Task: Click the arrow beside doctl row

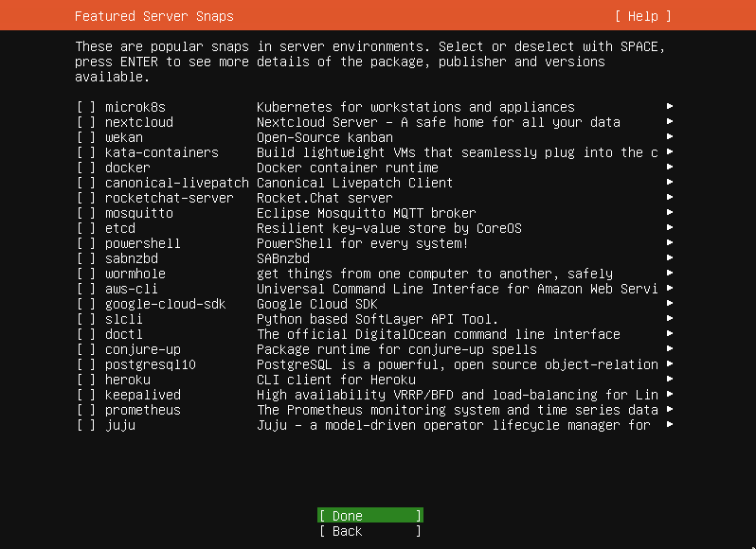Action: pos(670,334)
